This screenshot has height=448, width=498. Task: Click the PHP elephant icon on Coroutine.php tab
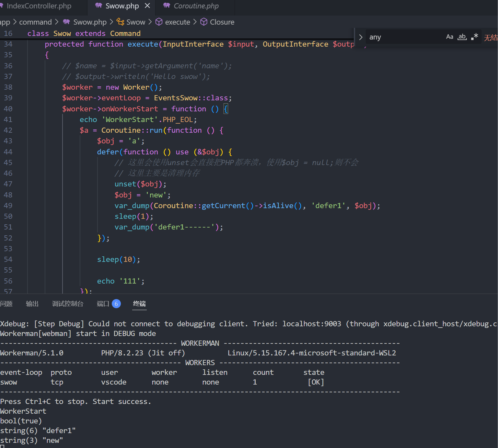[167, 6]
